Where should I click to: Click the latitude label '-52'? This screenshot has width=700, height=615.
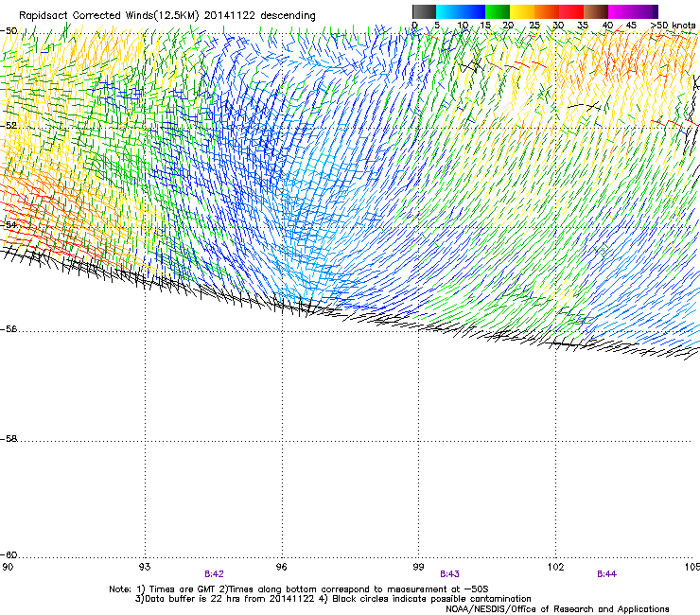pyautogui.click(x=9, y=126)
